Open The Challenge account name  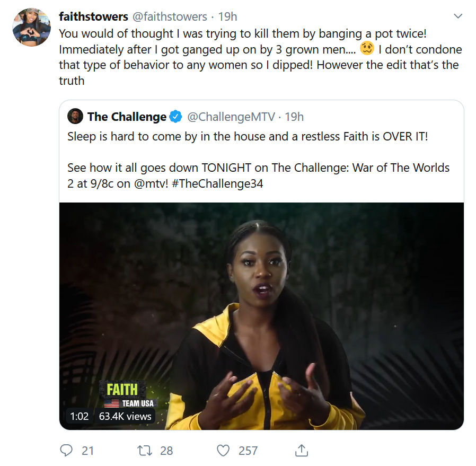pyautogui.click(x=127, y=117)
